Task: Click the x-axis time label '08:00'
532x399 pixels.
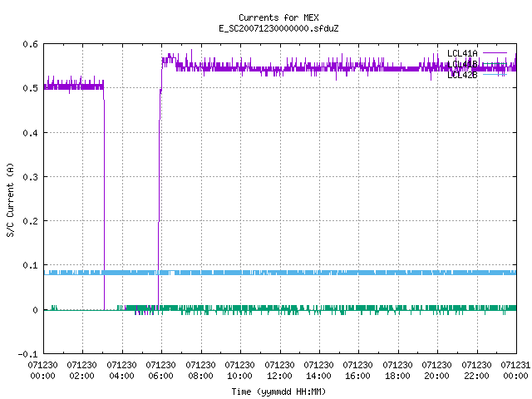Action: tap(200, 376)
